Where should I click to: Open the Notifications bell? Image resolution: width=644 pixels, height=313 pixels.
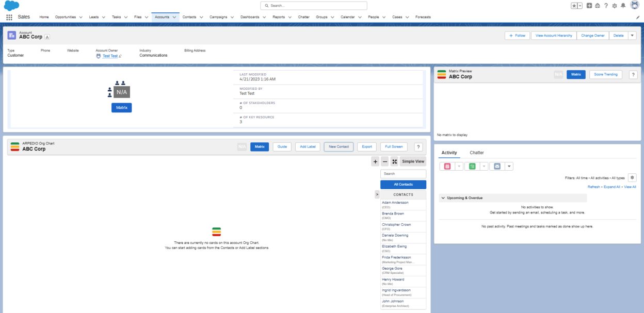(x=623, y=6)
